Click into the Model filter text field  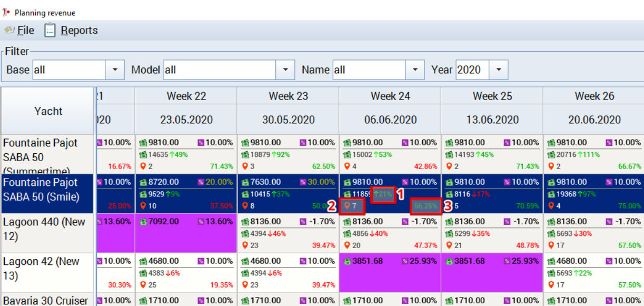coord(220,70)
